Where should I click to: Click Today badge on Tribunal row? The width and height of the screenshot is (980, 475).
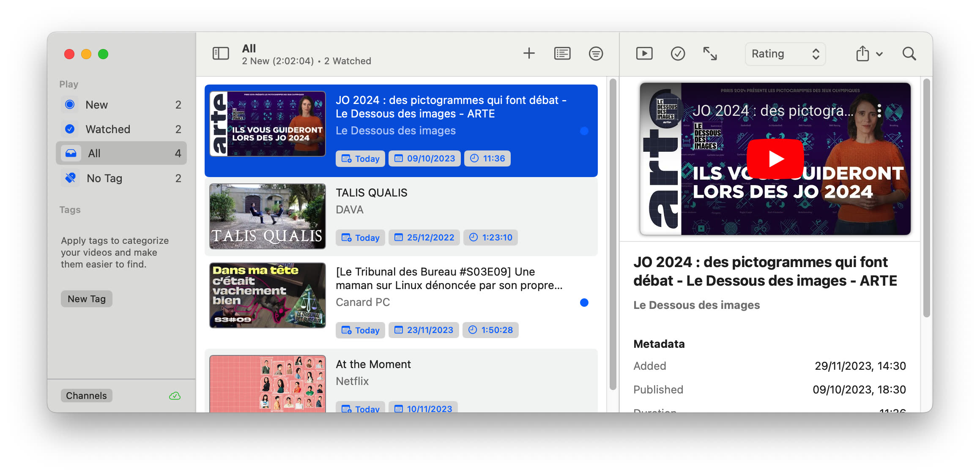(x=360, y=330)
